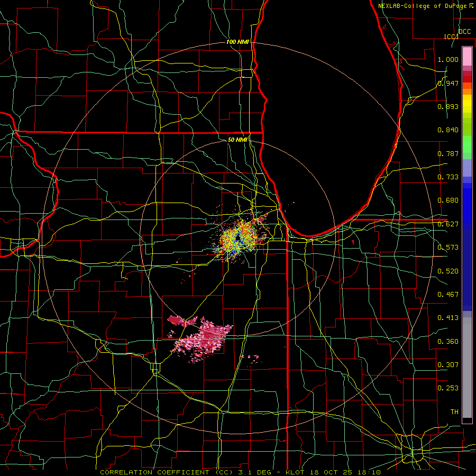The width and height of the screenshot is (476, 476).
Task: Click the 0.680 scale label
Action: pos(448,200)
